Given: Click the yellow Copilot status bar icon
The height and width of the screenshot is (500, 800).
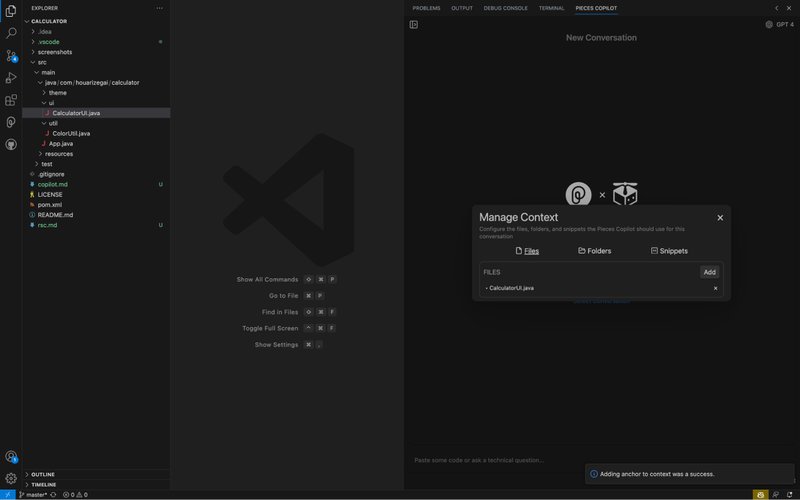Looking at the screenshot, I should [760, 495].
